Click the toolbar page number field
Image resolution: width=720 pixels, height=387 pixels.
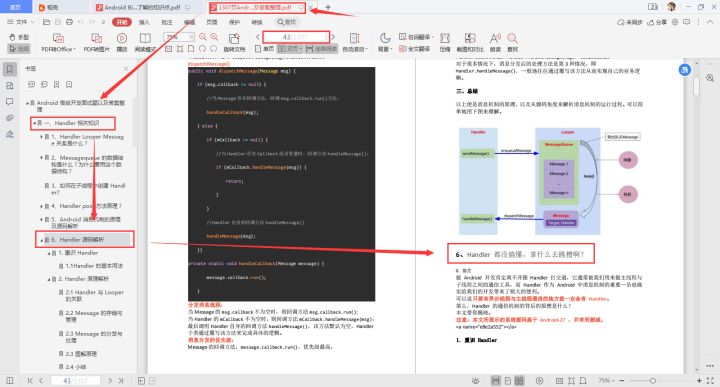tap(296, 37)
